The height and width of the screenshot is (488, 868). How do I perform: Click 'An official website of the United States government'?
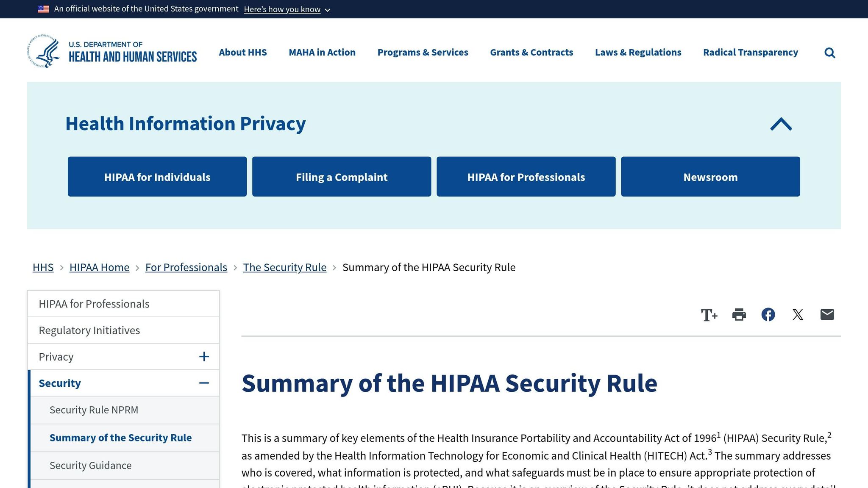(146, 9)
